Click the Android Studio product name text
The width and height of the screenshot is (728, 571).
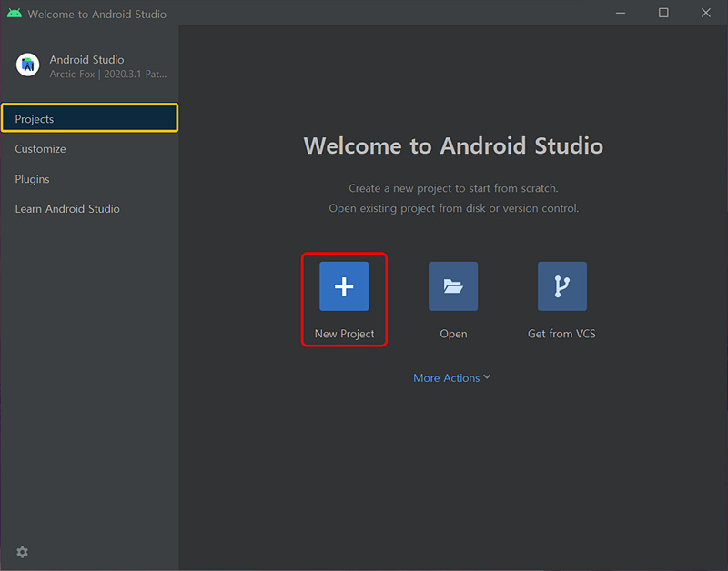86,60
